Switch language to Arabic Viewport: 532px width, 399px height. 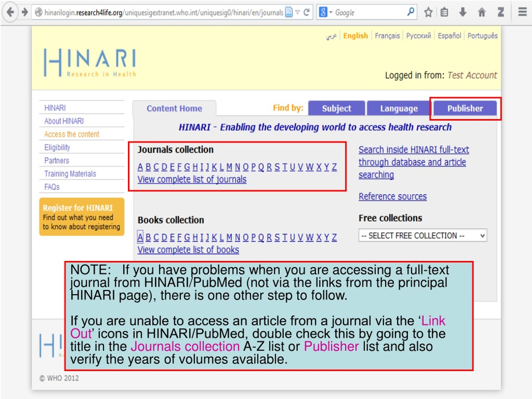tap(331, 36)
